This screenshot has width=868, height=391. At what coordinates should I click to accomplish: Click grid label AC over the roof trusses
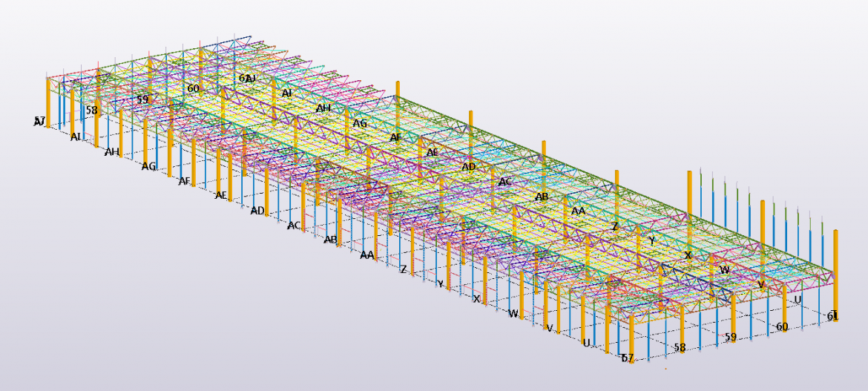click(x=505, y=182)
